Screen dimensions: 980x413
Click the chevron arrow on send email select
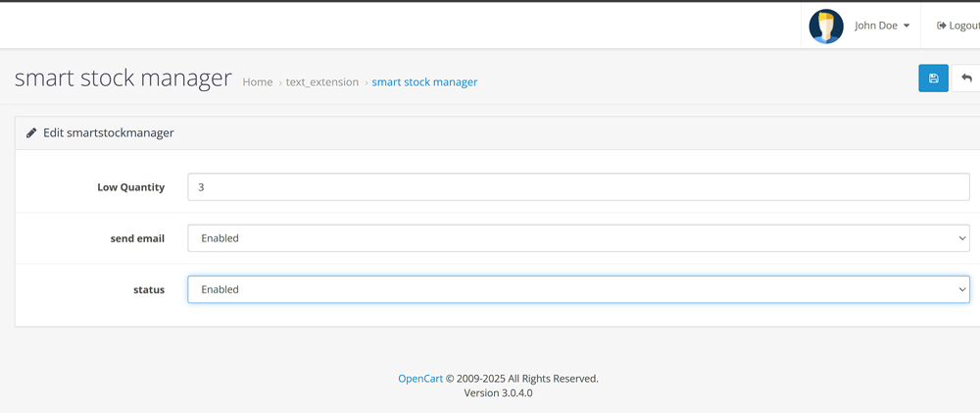[x=961, y=238]
